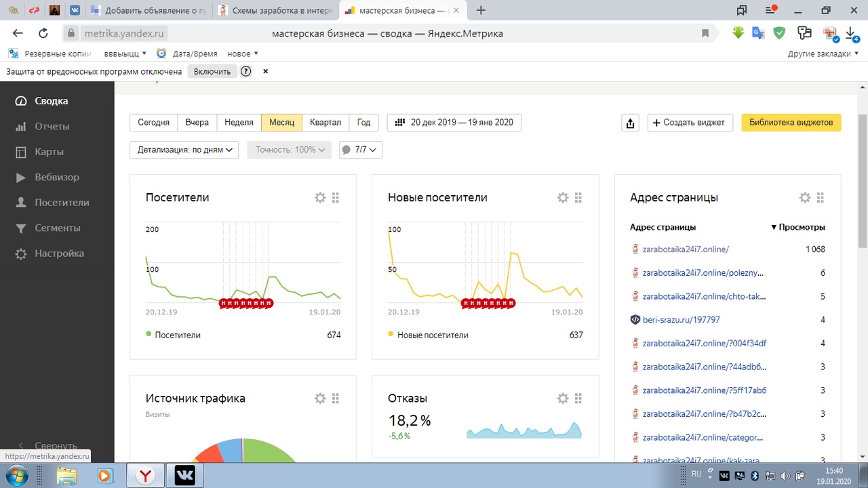Expand the вввыыцц bookmarks folder

click(125, 54)
